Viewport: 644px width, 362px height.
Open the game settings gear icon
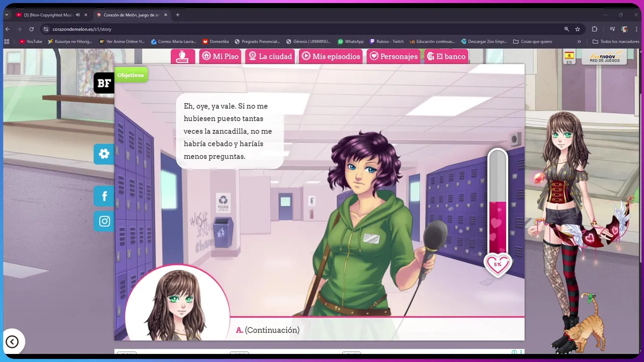[x=104, y=154]
